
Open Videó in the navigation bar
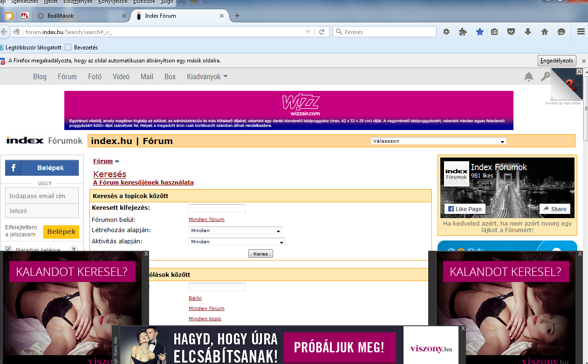[x=121, y=77]
